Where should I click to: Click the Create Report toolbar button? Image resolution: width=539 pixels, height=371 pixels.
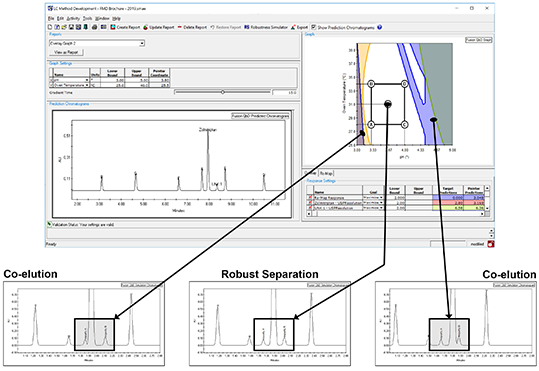pyautogui.click(x=125, y=27)
